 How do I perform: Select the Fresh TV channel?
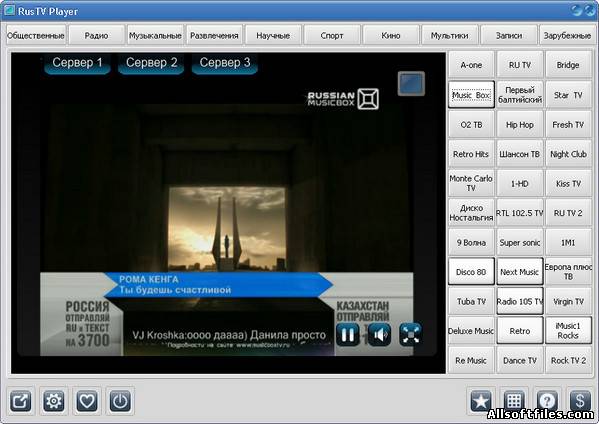click(x=568, y=125)
